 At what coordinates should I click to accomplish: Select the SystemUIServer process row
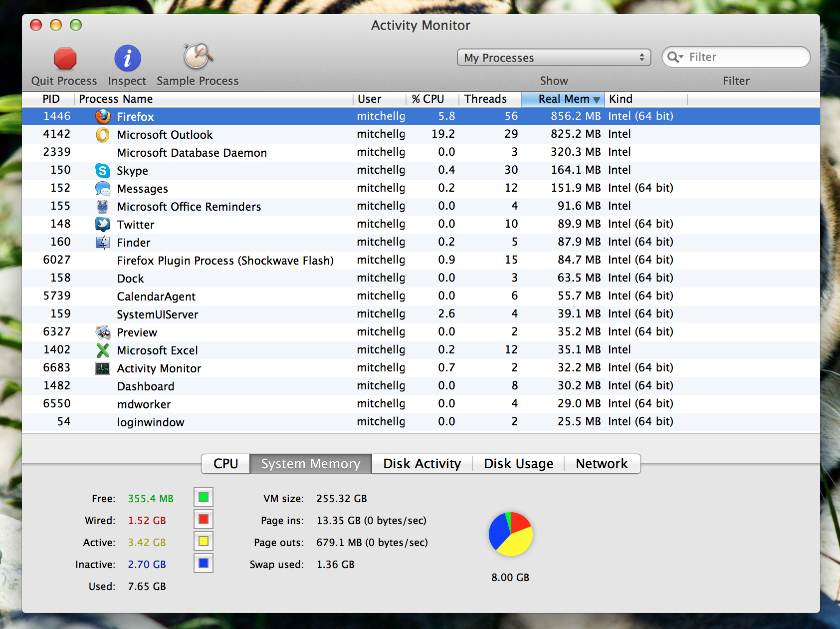[x=421, y=314]
